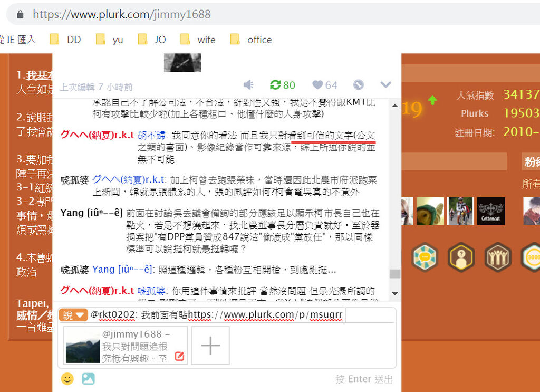Click the Cottoncat fan avatar

(x=491, y=211)
